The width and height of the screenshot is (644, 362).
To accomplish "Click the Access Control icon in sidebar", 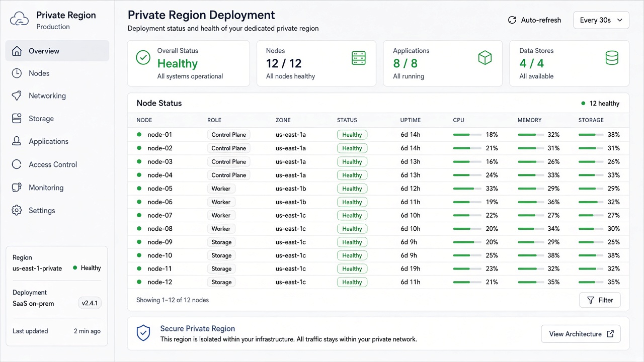I will pos(17,164).
